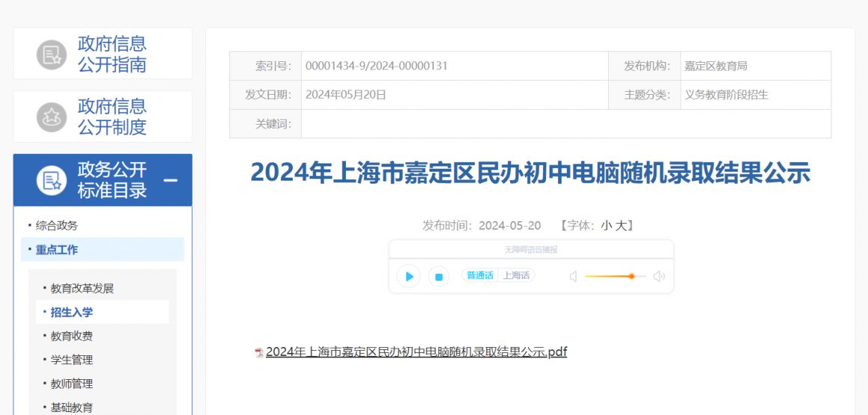Open 基础教育 sub-item
Screen dimensions: 868x415
coord(72,408)
